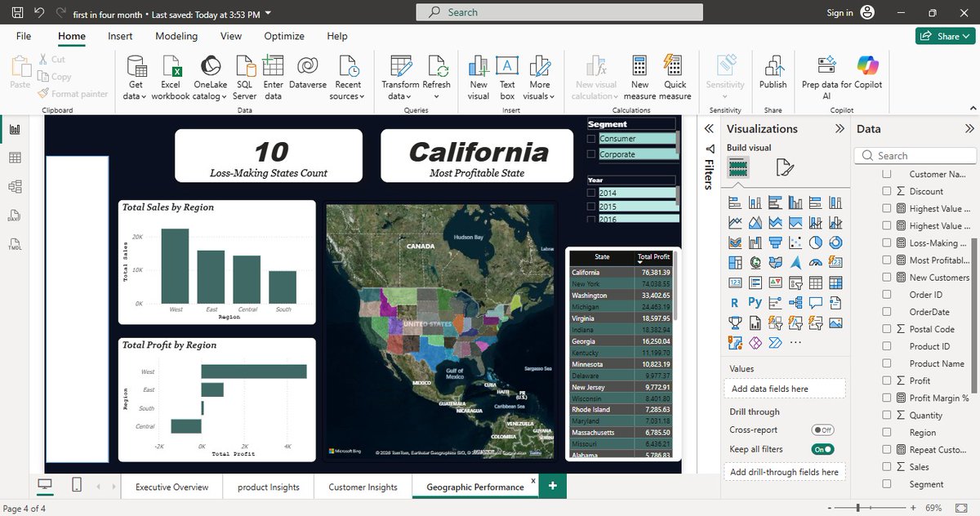Switch to Report view in sidebar
Image resolution: width=980 pixels, height=516 pixels.
coord(15,129)
